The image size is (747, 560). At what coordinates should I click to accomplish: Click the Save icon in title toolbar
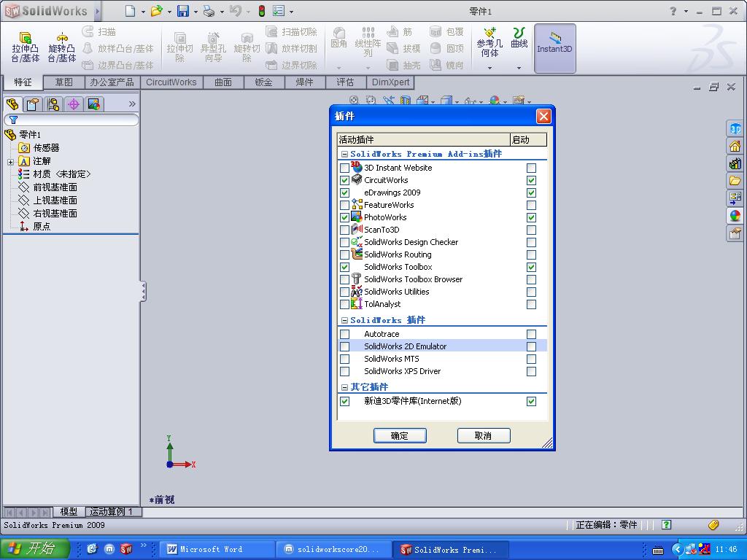pos(183,10)
